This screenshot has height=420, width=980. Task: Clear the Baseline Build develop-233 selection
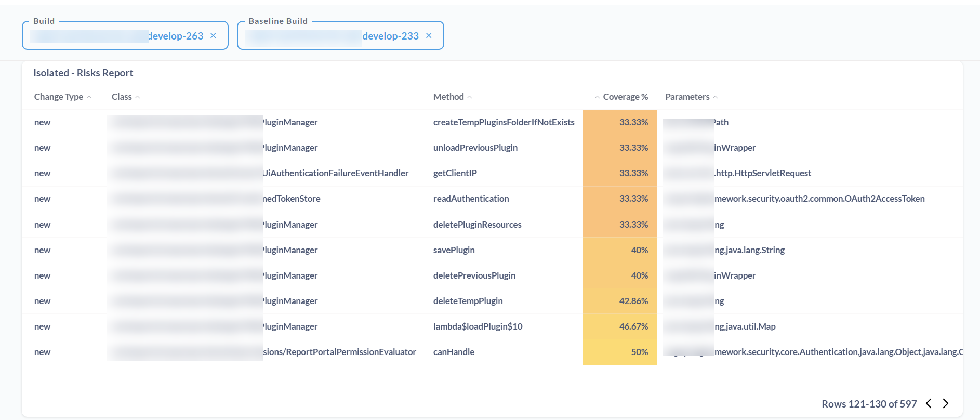[x=429, y=36]
